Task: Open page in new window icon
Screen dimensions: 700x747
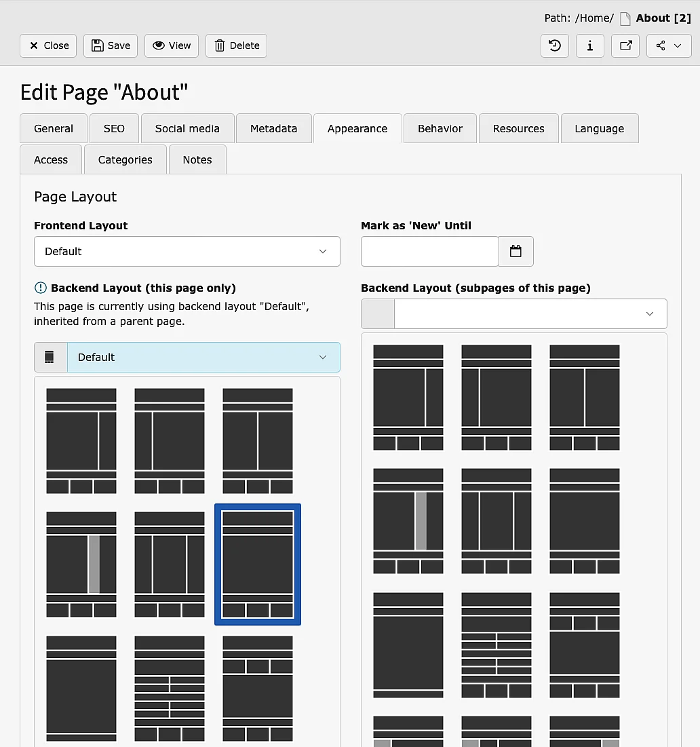Action: 625,45
